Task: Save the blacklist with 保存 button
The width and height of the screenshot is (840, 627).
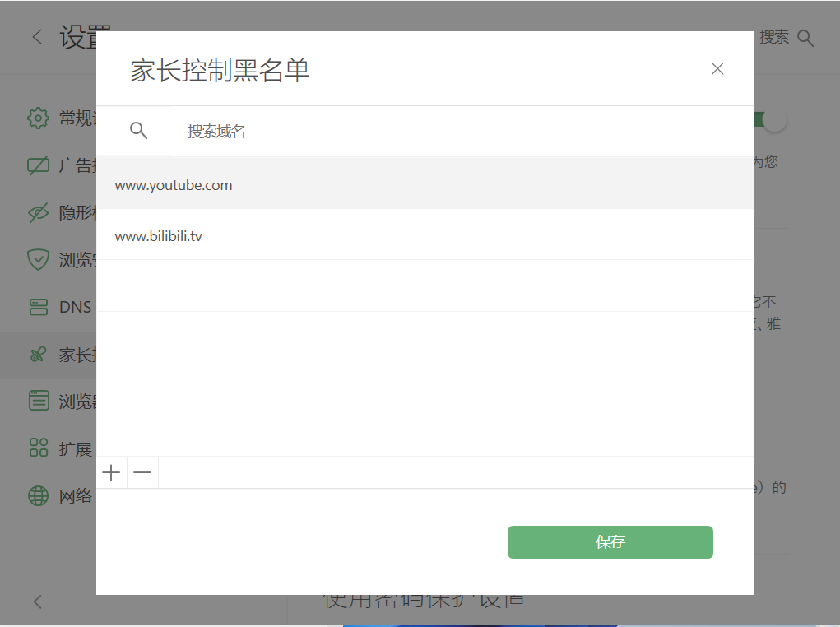Action: coord(610,541)
